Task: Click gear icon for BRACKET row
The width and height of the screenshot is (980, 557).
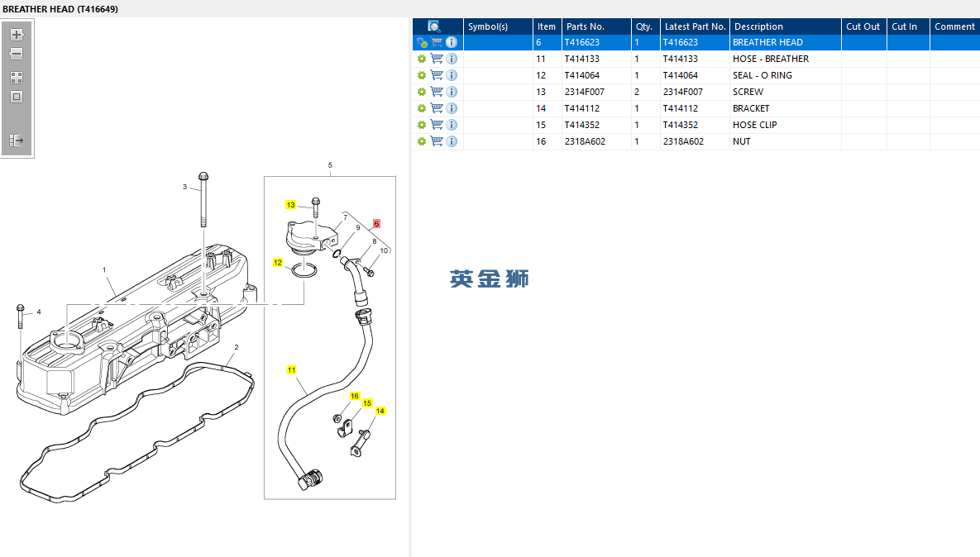Action: point(422,108)
